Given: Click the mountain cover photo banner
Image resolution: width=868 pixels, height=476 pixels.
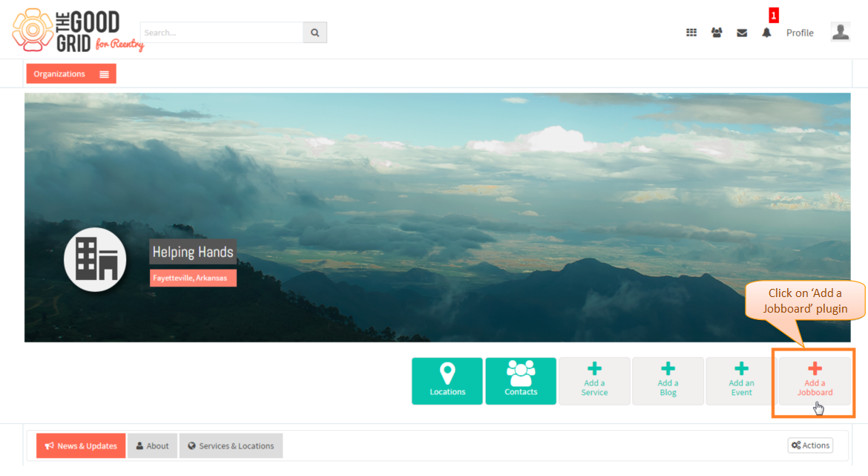Looking at the screenshot, I should (x=437, y=218).
